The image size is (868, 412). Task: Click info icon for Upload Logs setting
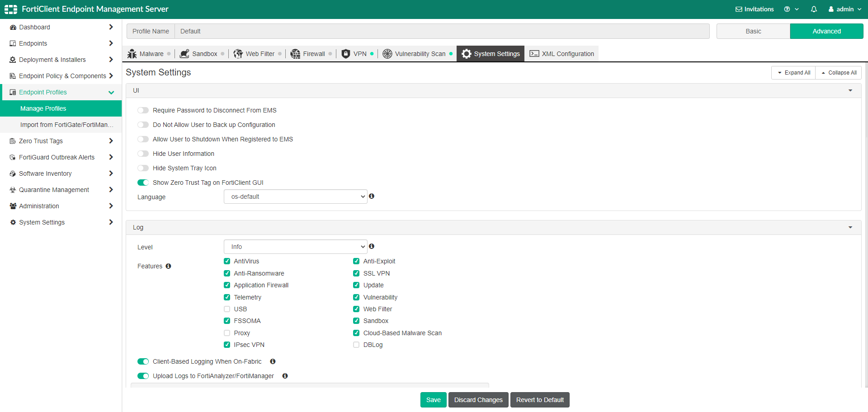285,376
